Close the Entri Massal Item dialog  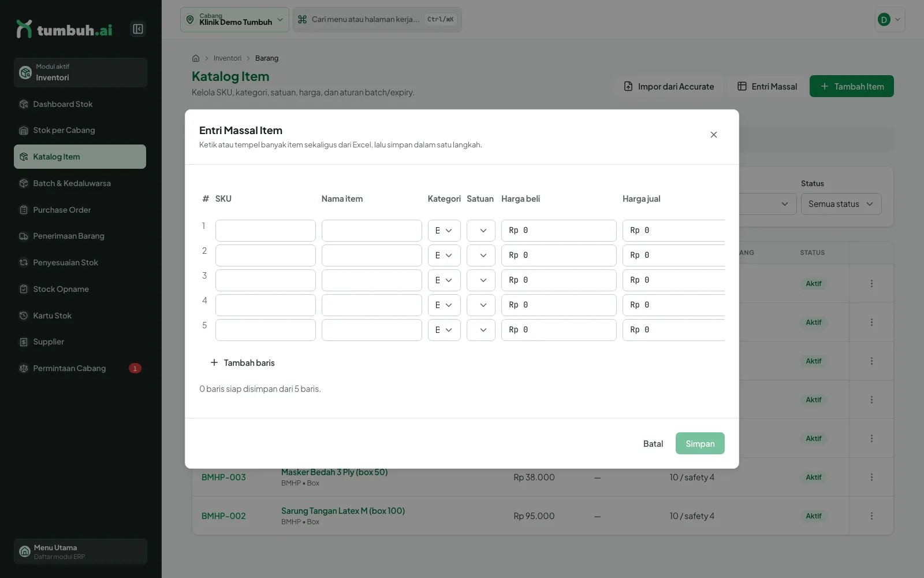[714, 135]
